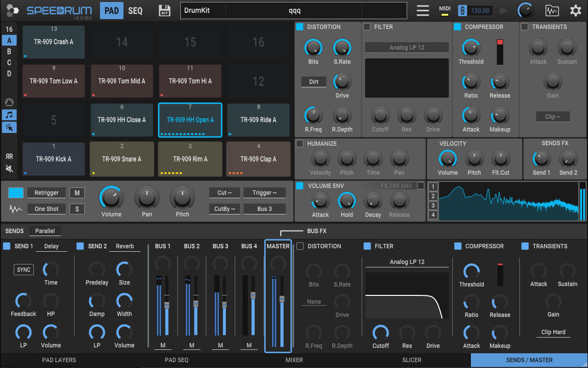Click the delay SYNC button

[24, 270]
